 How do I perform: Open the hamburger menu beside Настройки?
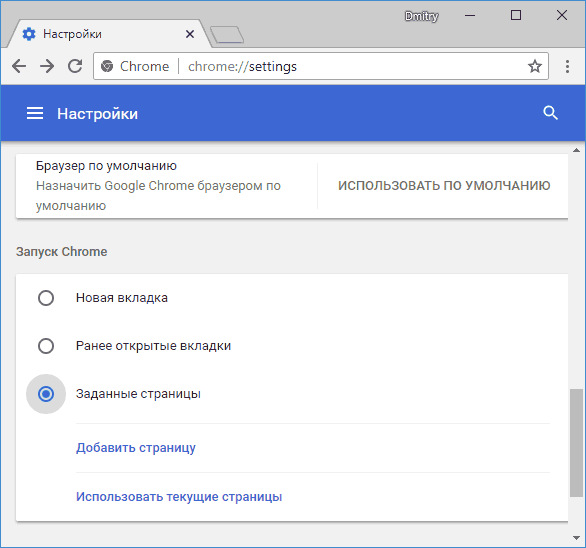click(35, 113)
